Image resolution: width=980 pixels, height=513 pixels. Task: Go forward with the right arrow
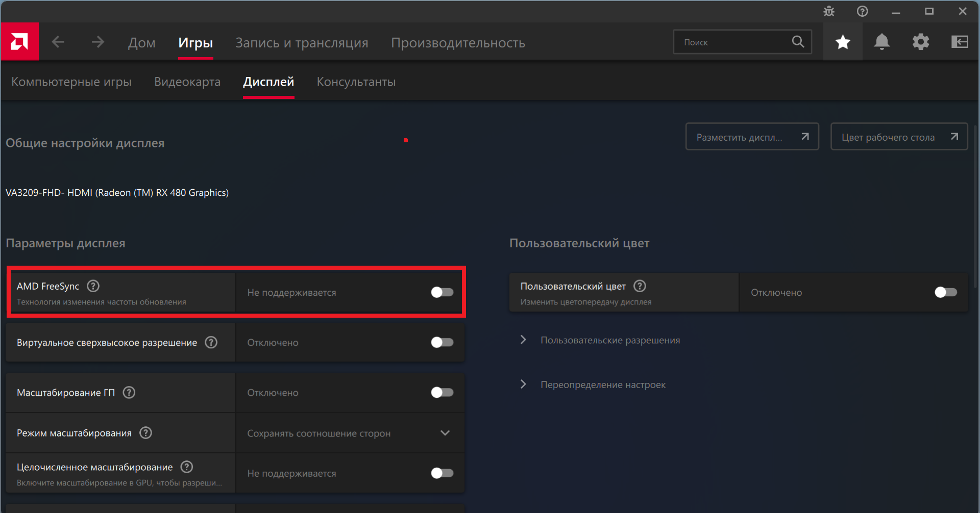tap(97, 42)
